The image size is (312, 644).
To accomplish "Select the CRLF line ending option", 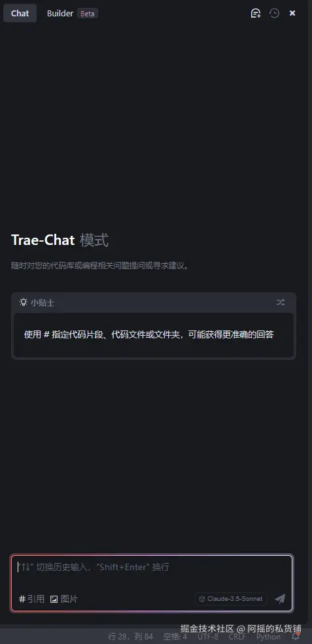I will click(x=237, y=637).
